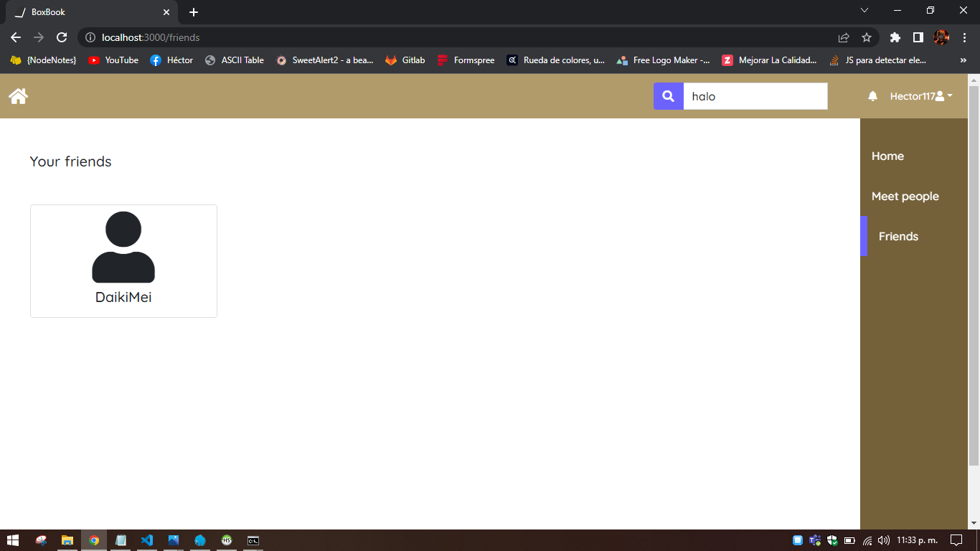This screenshot has width=980, height=551.
Task: Check the battery status icon
Action: click(849, 540)
